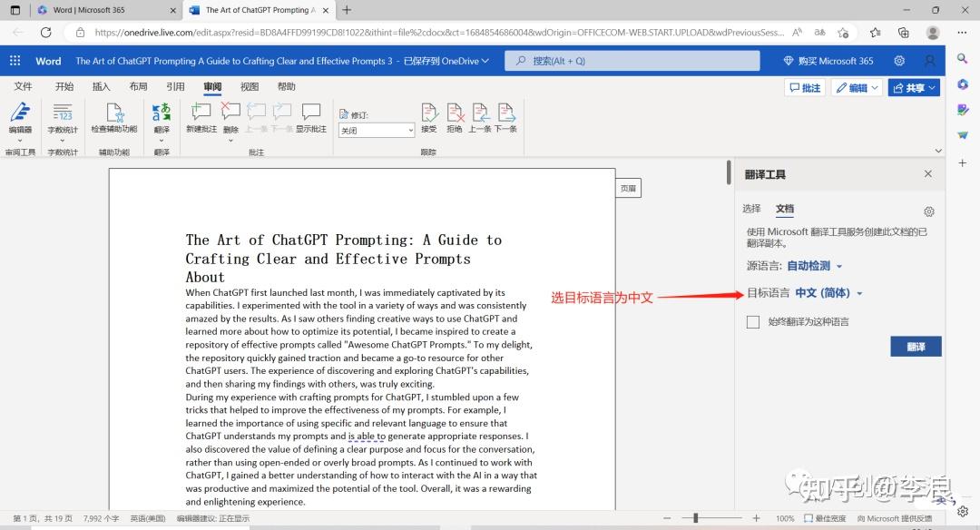This screenshot has width=980, height=530.
Task: Open the File tab
Action: coord(23,86)
